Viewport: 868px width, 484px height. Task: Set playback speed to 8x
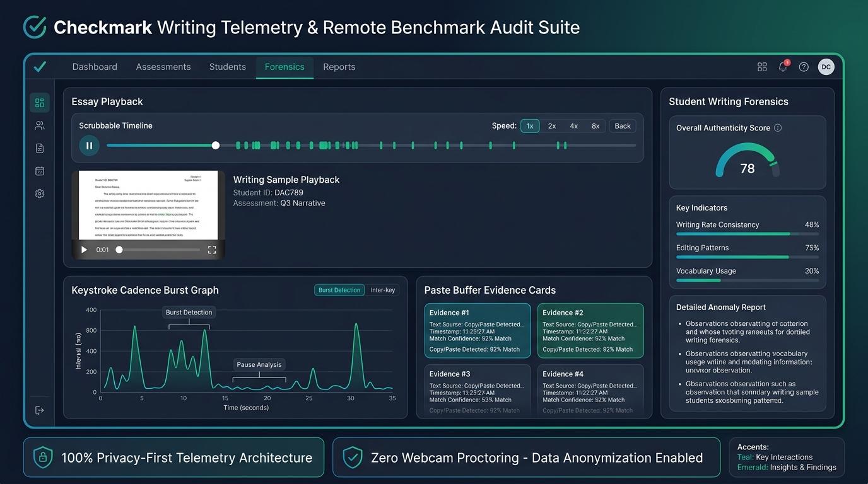pos(595,126)
